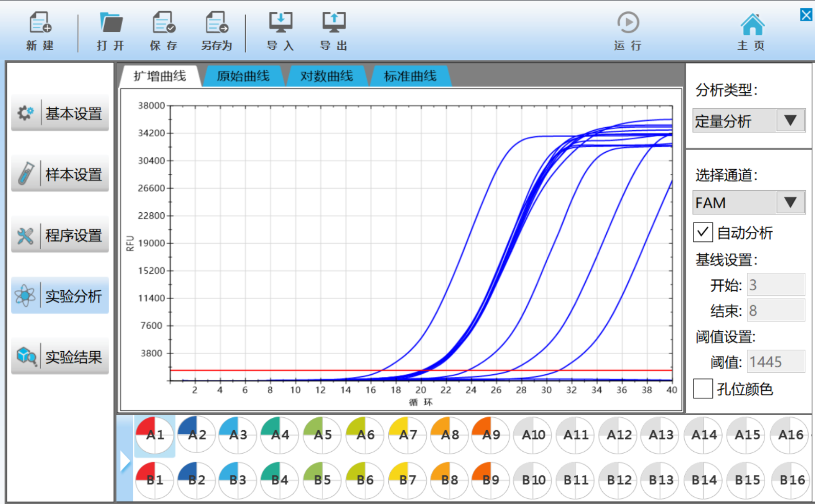Import data using 导入 icon
This screenshot has width=815, height=504.
coord(281,24)
